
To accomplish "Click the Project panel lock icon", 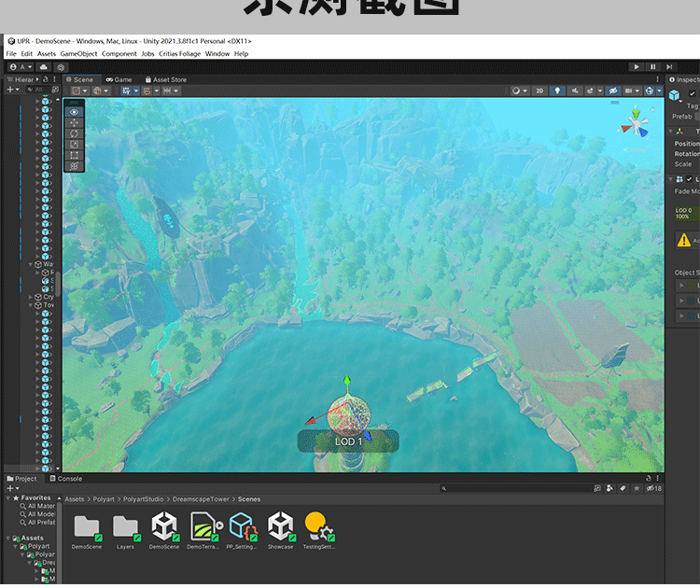I will pyautogui.click(x=649, y=478).
